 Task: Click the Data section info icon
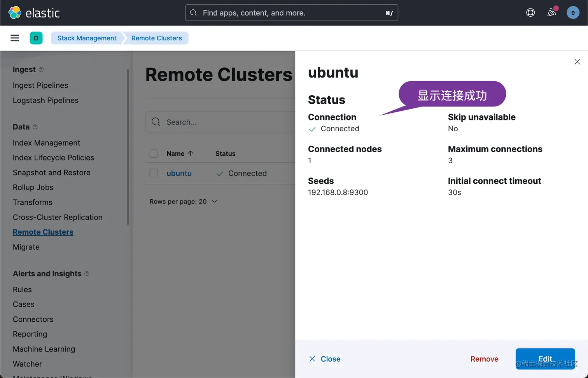tap(35, 127)
